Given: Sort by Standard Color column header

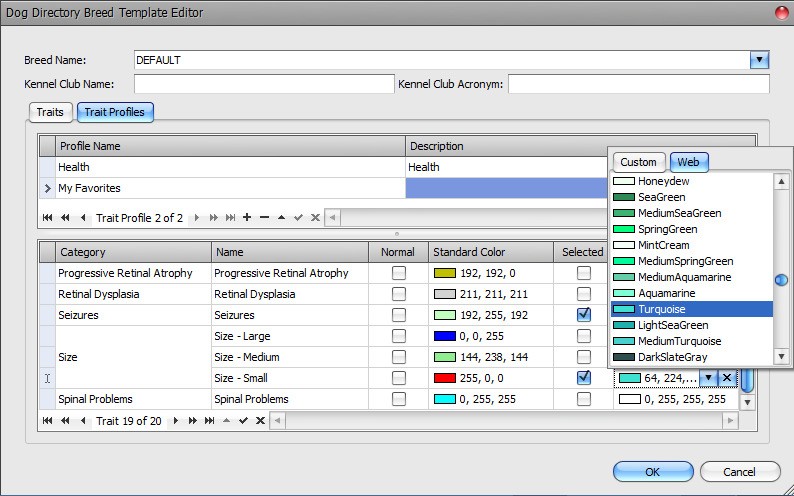Looking at the screenshot, I should pos(491,252).
